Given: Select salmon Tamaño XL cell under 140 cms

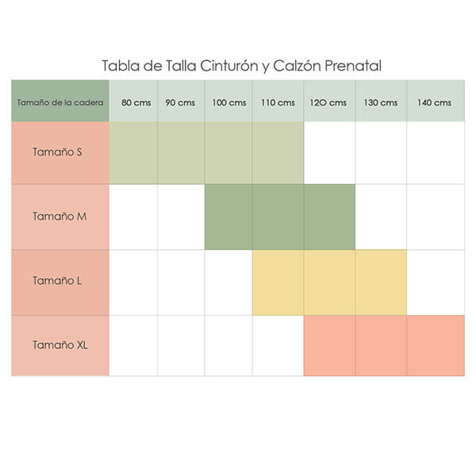Looking at the screenshot, I should [x=435, y=345].
